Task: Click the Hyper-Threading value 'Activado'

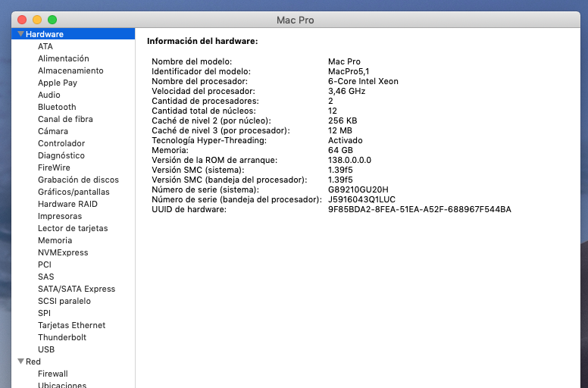Action: 345,140
